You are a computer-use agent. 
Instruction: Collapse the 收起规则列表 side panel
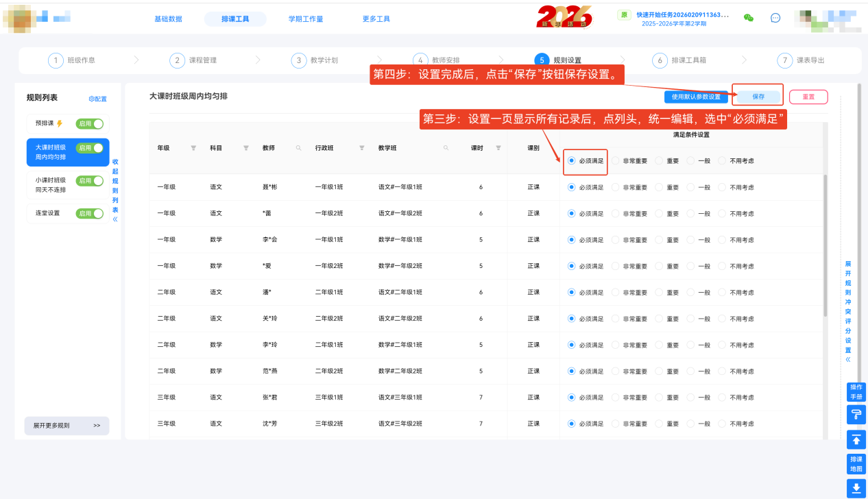tap(115, 191)
